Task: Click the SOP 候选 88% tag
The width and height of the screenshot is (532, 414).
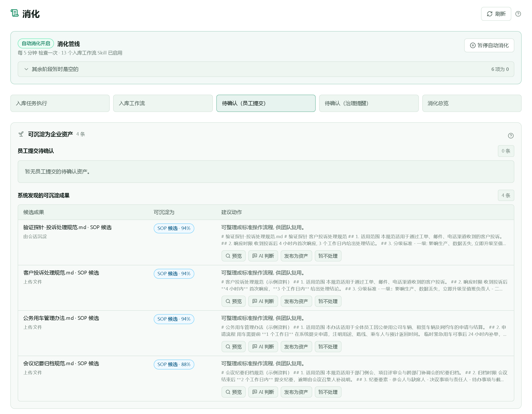Action: tap(174, 364)
